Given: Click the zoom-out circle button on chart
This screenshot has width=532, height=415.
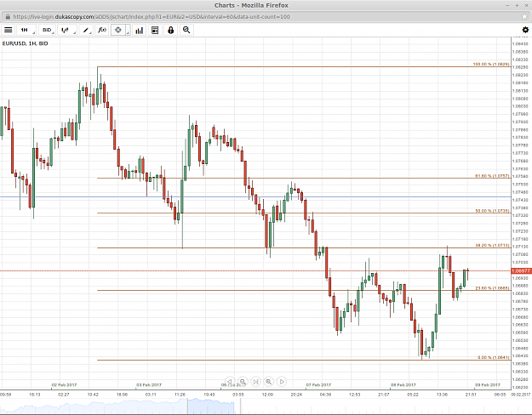Looking at the screenshot, I should tap(243, 382).
